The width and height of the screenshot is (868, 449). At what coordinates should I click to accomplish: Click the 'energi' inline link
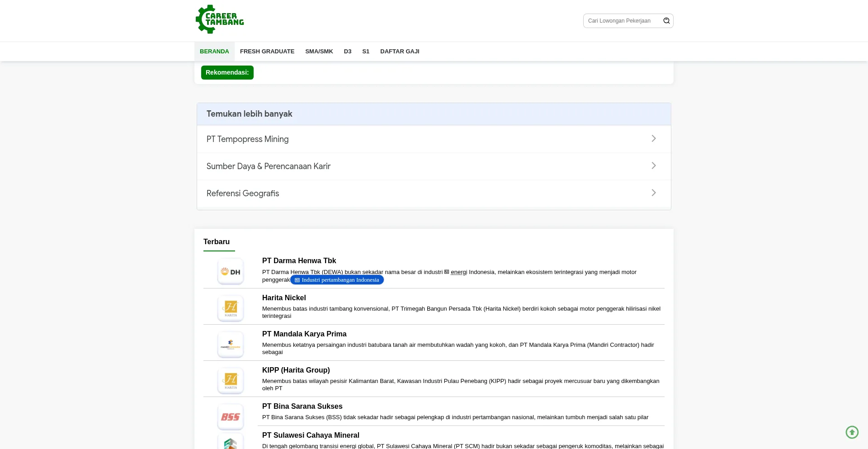tap(459, 272)
